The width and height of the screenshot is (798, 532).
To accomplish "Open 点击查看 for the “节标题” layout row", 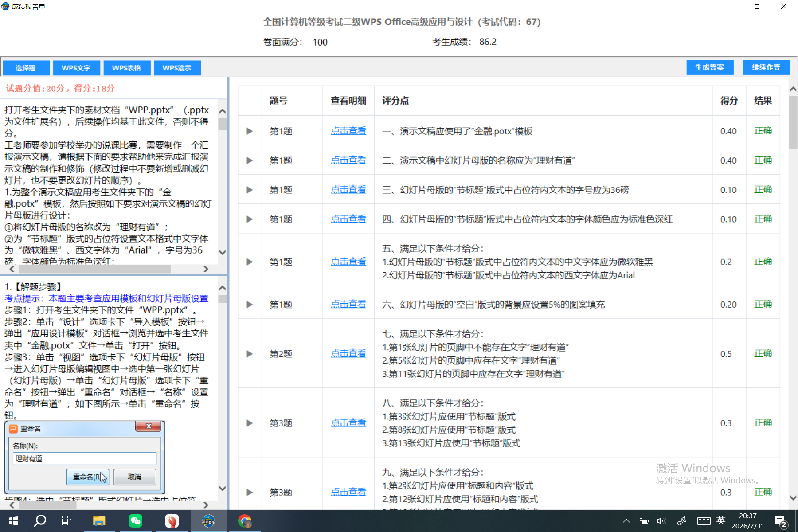I will [348, 423].
